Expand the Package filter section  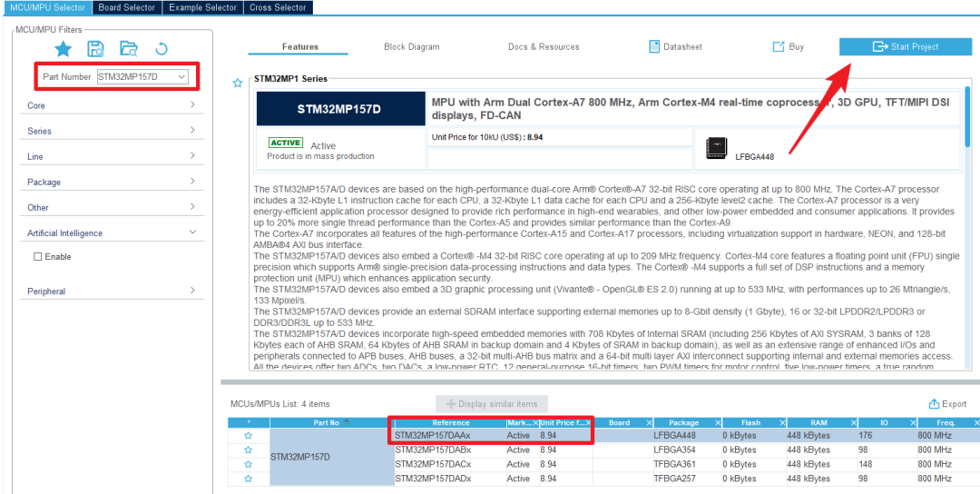(x=113, y=182)
